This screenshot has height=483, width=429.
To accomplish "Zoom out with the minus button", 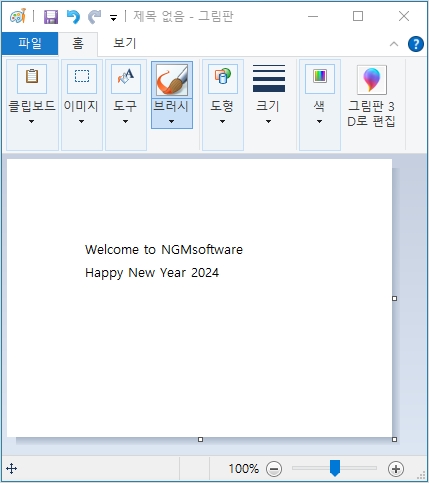I will point(274,469).
